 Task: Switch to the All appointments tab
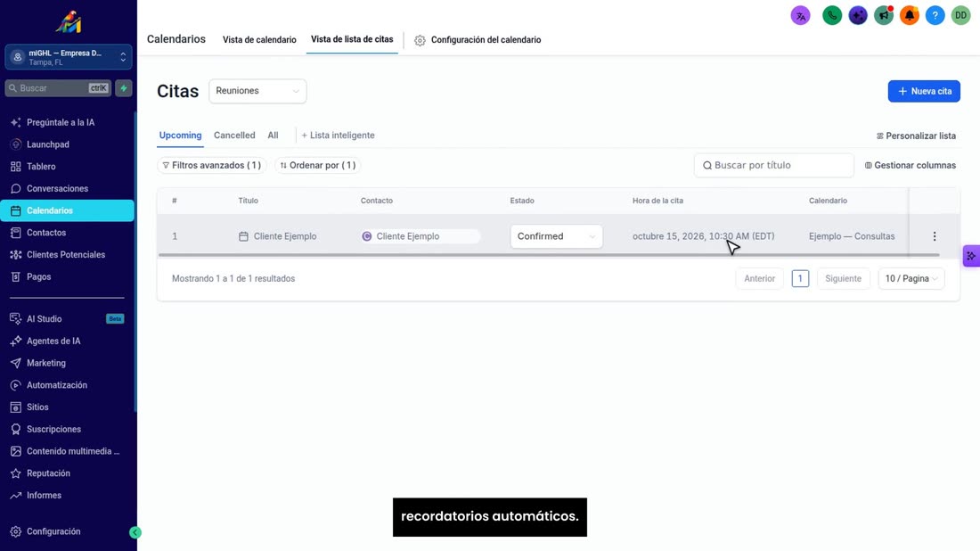273,136
